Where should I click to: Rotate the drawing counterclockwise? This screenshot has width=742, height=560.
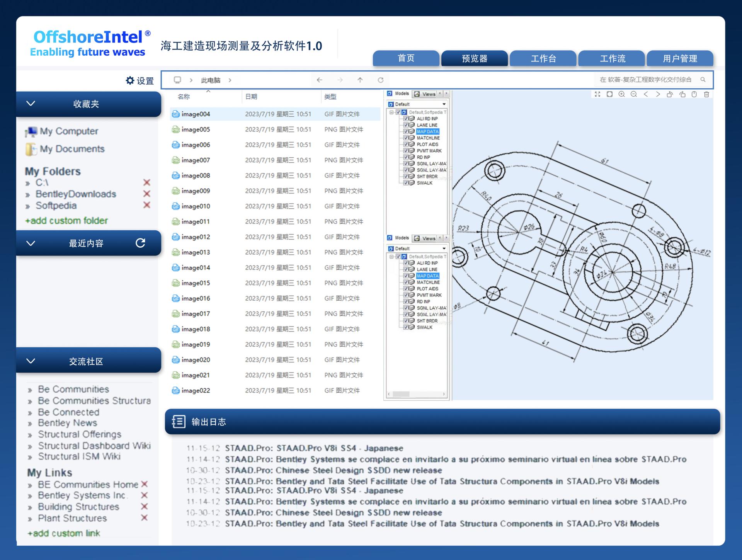click(670, 94)
